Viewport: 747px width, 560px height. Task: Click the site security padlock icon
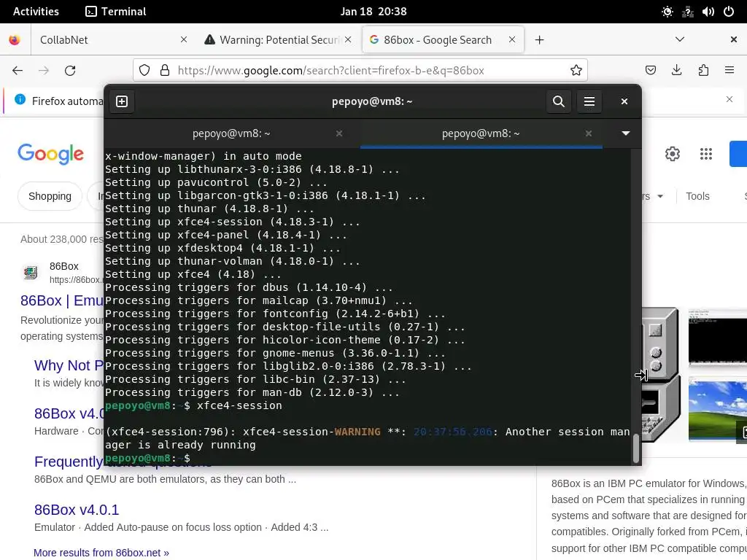[165, 71]
